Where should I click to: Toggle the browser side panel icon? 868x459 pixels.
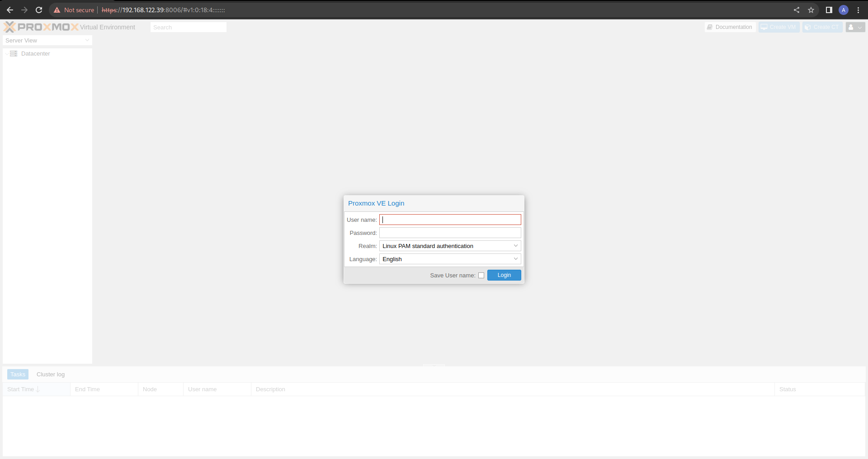[829, 10]
